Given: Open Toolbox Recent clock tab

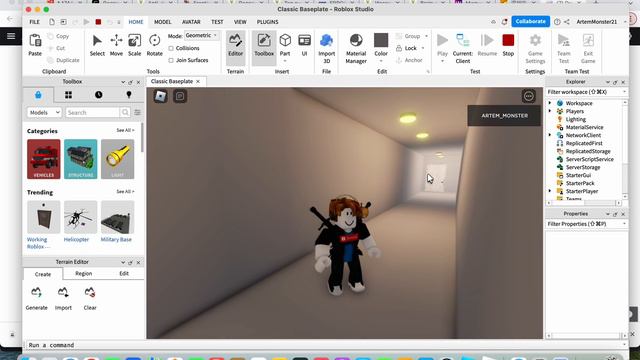Looking at the screenshot, I should [98, 95].
